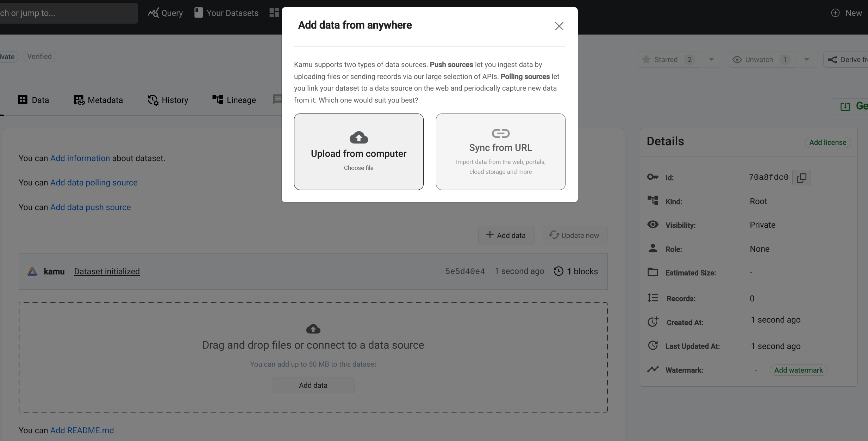Screen dimensions: 868x441
Task: Toggle the Unwatch button
Action: tap(759, 60)
